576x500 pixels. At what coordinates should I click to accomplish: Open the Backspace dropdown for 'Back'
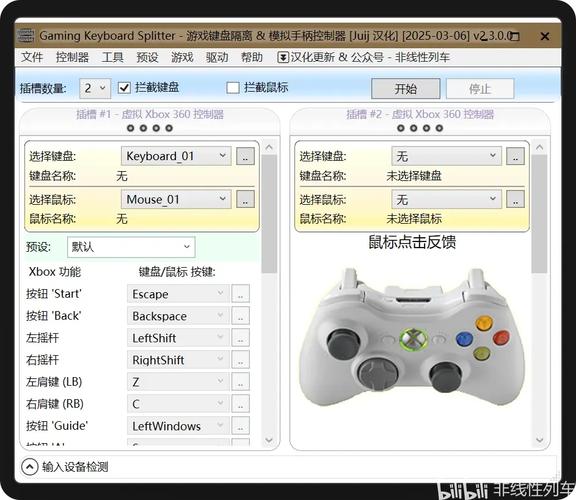point(178,316)
